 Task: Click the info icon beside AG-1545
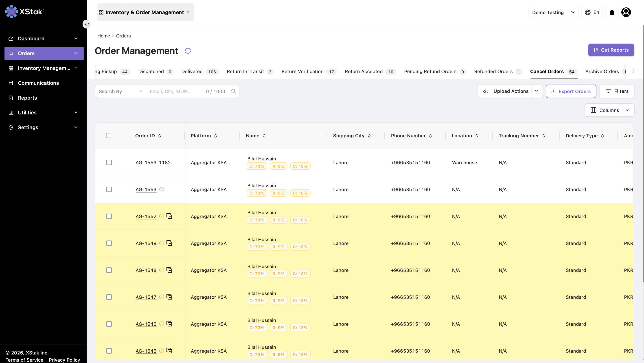point(162,351)
